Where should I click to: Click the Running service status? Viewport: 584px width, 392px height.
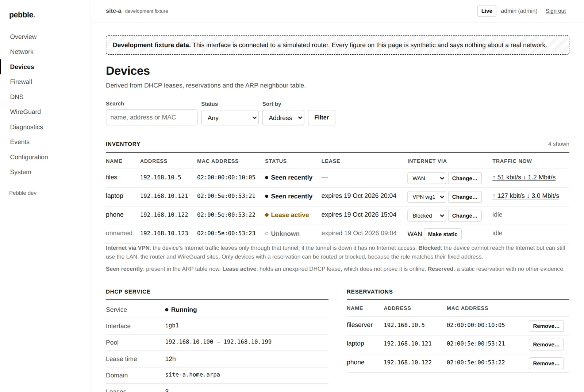pos(181,310)
